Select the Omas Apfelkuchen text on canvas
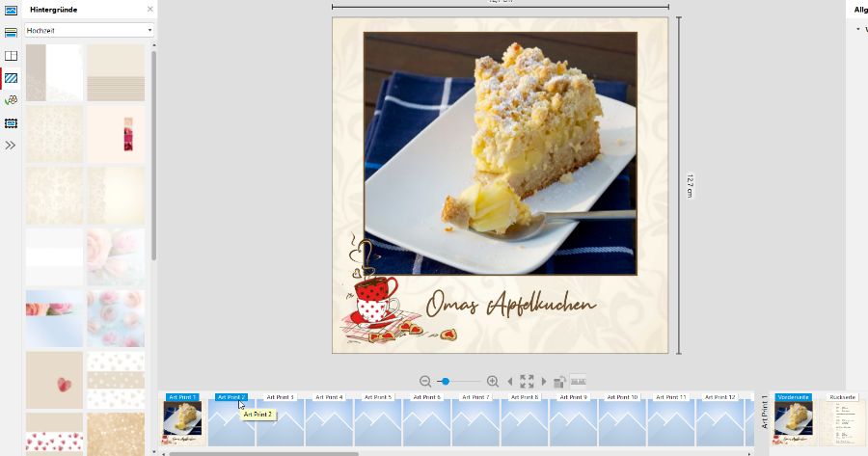The width and height of the screenshot is (868, 456). click(x=510, y=304)
